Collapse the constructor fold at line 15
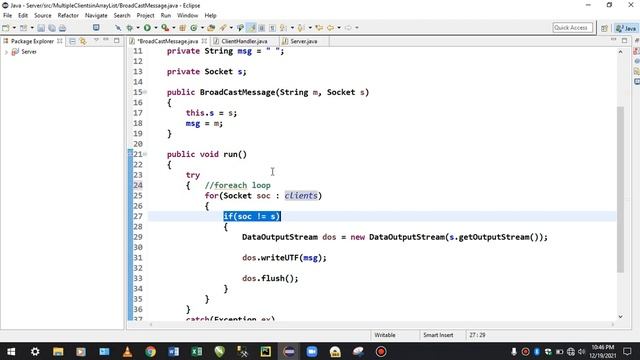 [145, 92]
